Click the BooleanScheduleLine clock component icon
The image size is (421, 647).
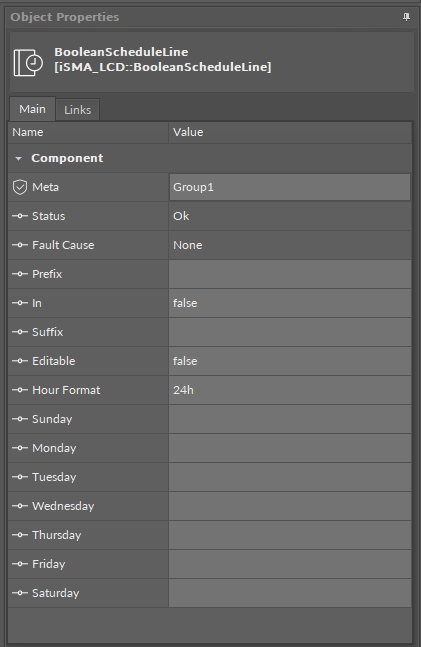tap(28, 62)
